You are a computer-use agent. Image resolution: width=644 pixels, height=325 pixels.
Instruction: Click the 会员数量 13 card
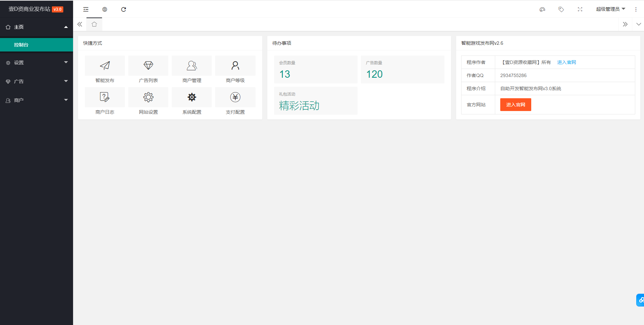316,70
